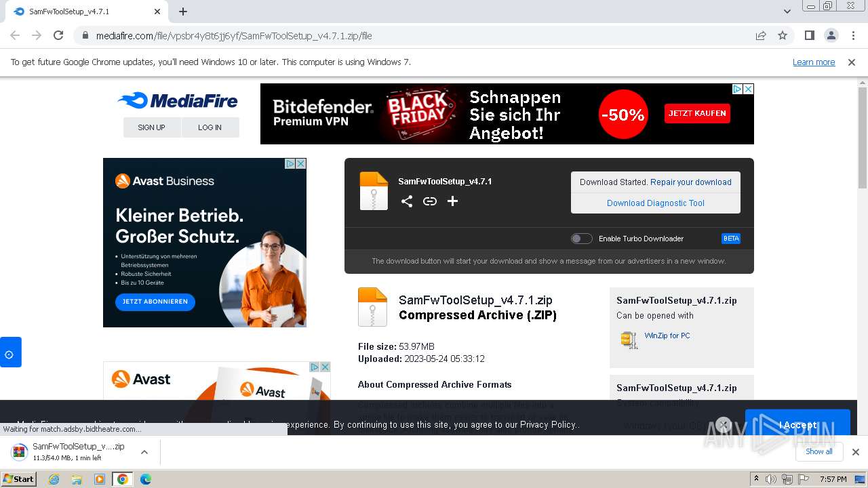Screen dimensions: 868x488
Task: Open the share page icon in address bar
Action: tap(761, 35)
